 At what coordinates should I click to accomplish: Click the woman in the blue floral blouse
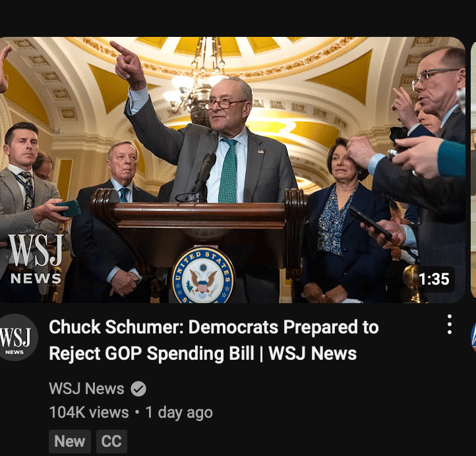[x=340, y=218]
